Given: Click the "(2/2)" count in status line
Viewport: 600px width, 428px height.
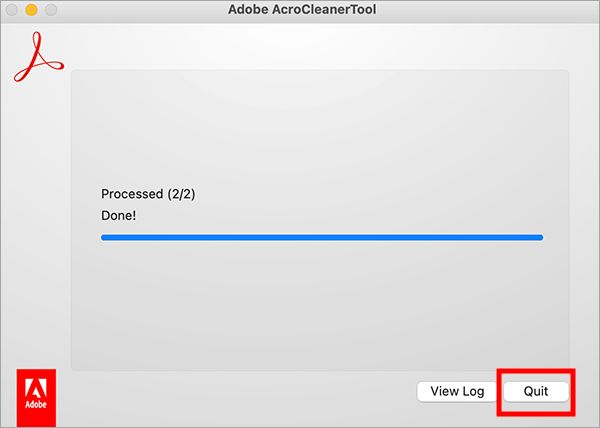Looking at the screenshot, I should click(x=179, y=194).
